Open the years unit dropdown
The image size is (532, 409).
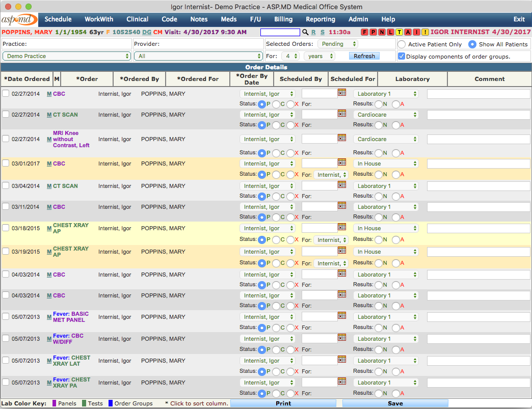pos(320,57)
